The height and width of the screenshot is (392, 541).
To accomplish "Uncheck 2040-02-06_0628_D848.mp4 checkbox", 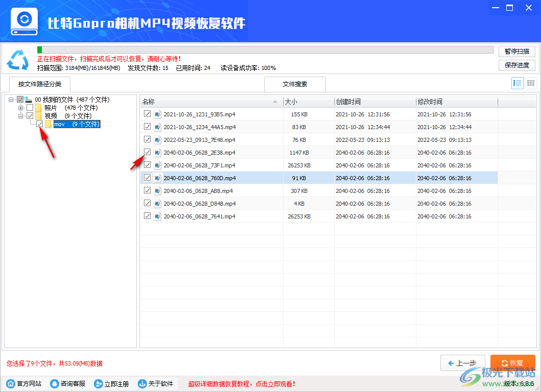I will pos(147,203).
